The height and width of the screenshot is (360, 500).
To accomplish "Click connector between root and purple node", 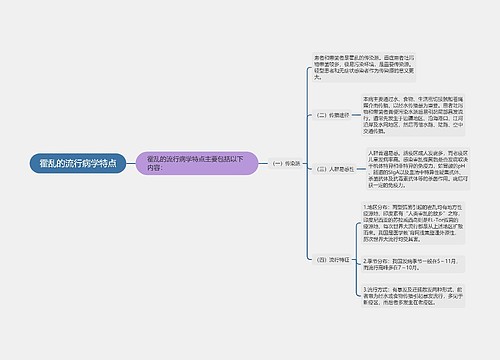I will coord(131,164).
